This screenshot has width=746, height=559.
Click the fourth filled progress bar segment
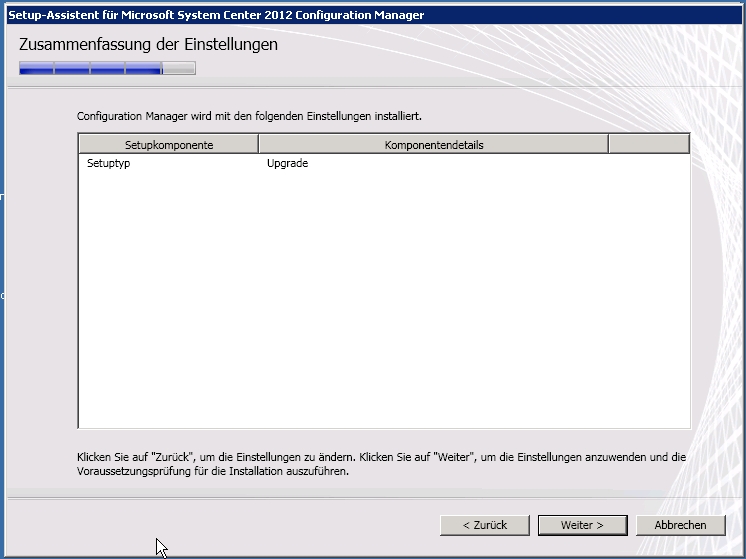pyautogui.click(x=143, y=69)
